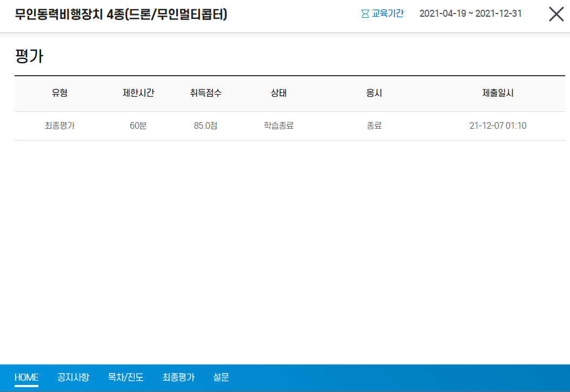The width and height of the screenshot is (570, 392).
Task: Click the 상태 column header
Action: click(x=279, y=93)
